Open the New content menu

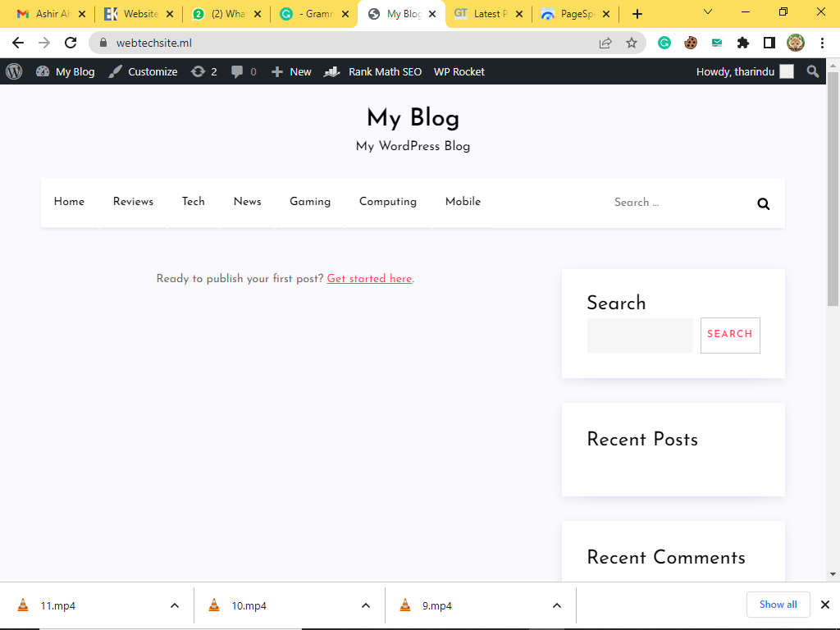tap(291, 71)
